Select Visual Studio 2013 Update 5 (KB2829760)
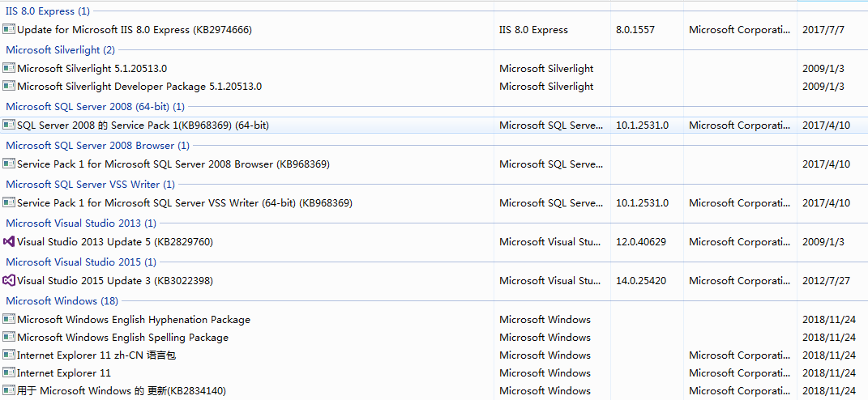Screen dimensions: 868x400 pos(115,242)
